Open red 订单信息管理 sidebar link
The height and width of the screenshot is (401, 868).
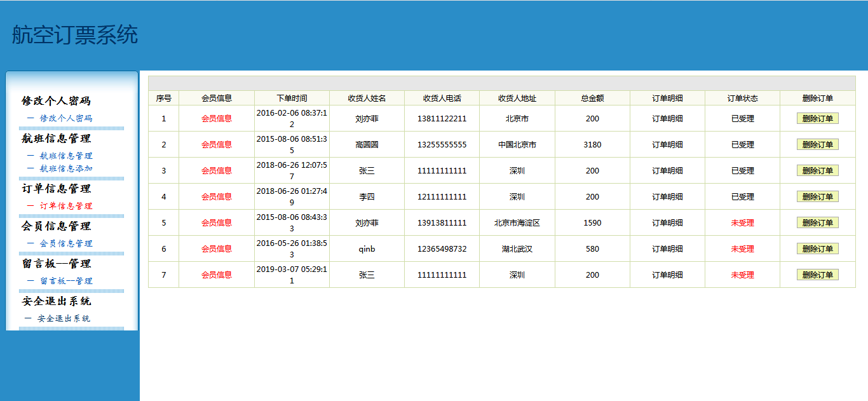[x=66, y=206]
